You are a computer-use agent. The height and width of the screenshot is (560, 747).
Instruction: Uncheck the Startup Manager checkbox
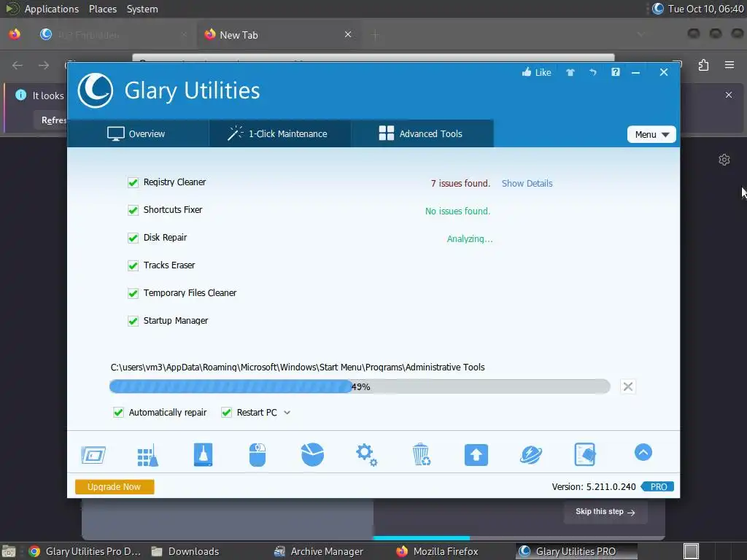133,321
